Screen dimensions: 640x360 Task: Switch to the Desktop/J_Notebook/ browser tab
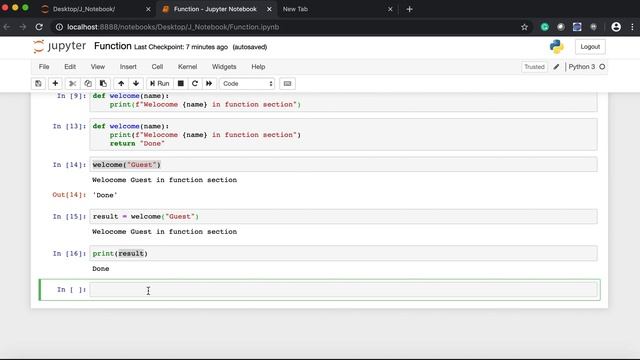84,9
